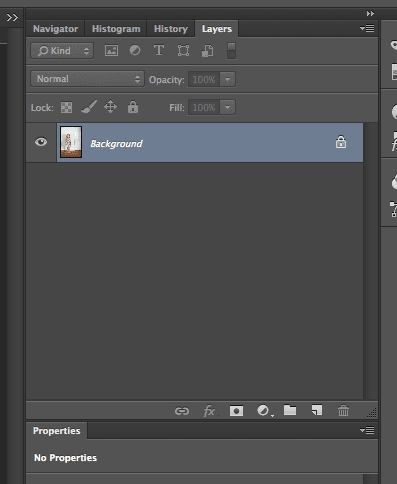Open the Opacity slider dropdown arrow

coord(228,79)
